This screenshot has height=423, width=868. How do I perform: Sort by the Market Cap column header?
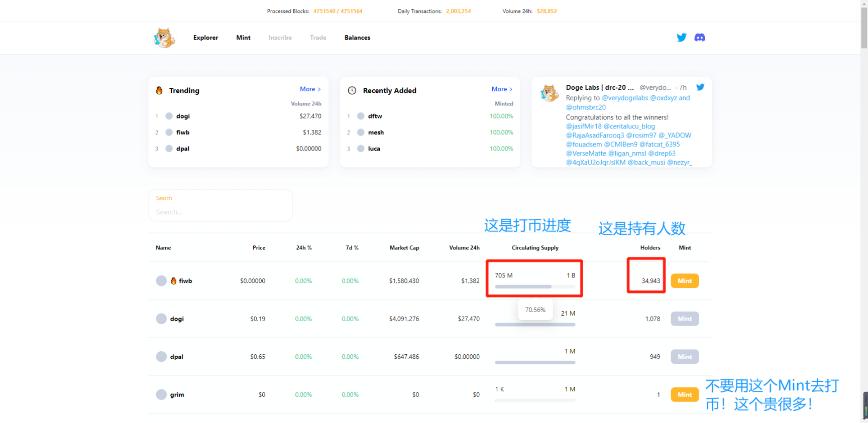pyautogui.click(x=404, y=248)
